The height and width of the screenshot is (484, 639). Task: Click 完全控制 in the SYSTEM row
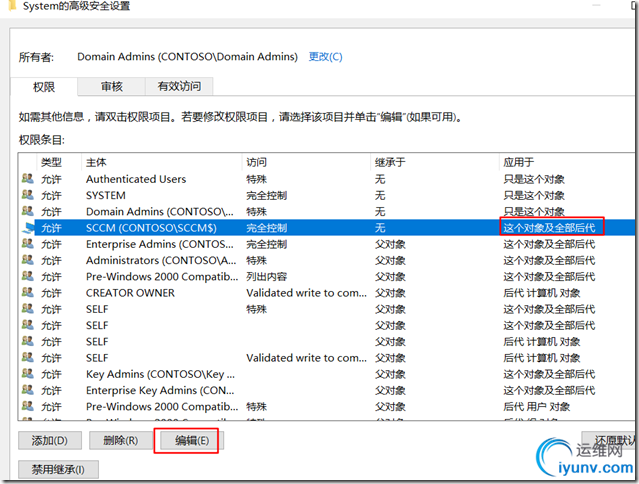[x=267, y=195]
